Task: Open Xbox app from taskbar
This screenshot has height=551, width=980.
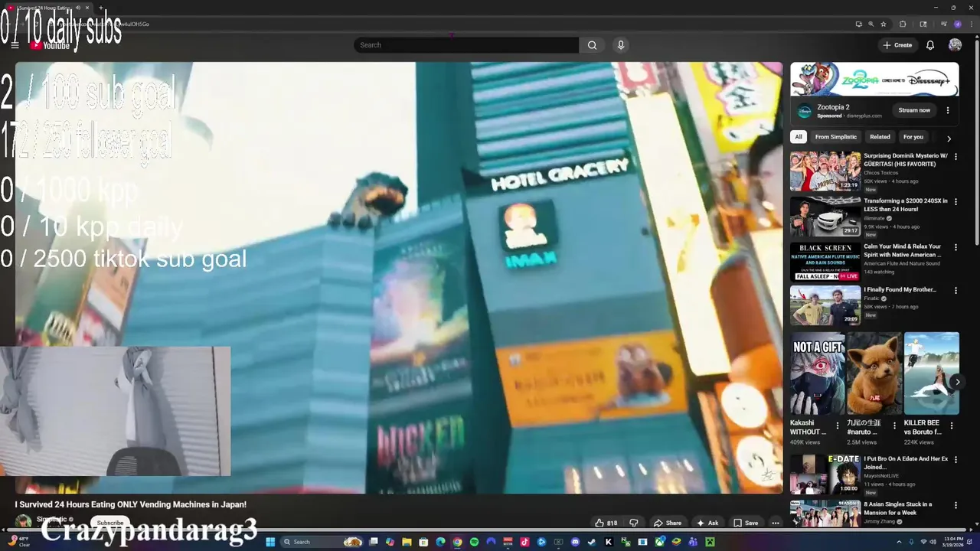Action: pos(659,542)
